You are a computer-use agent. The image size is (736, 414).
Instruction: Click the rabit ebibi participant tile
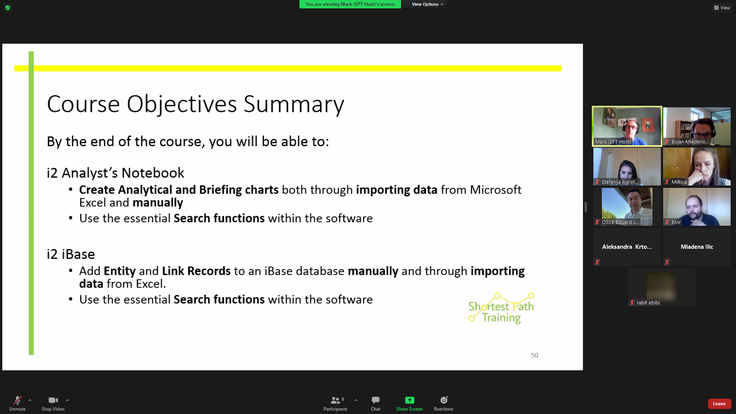pyautogui.click(x=661, y=287)
